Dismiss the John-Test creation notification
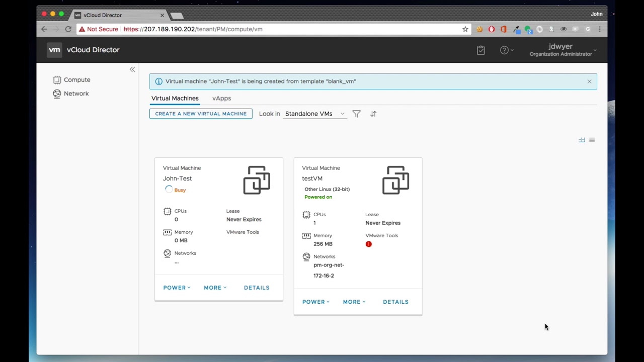The height and width of the screenshot is (362, 644). pyautogui.click(x=589, y=81)
